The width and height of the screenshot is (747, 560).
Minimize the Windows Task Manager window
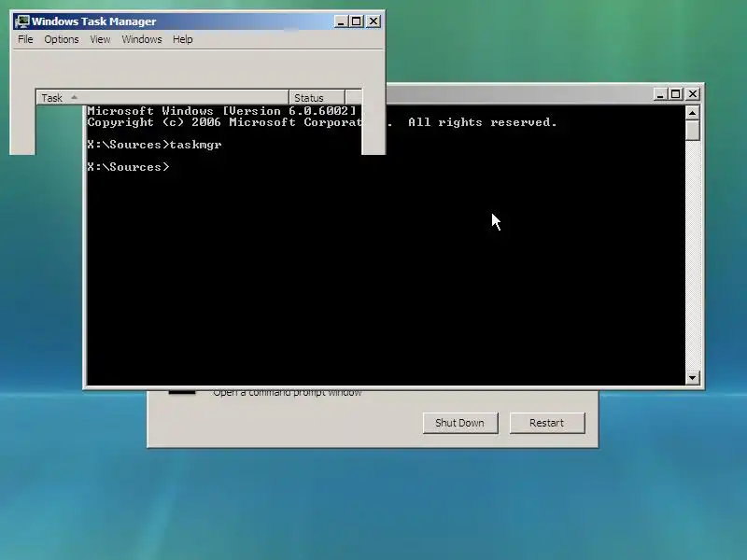(x=341, y=21)
